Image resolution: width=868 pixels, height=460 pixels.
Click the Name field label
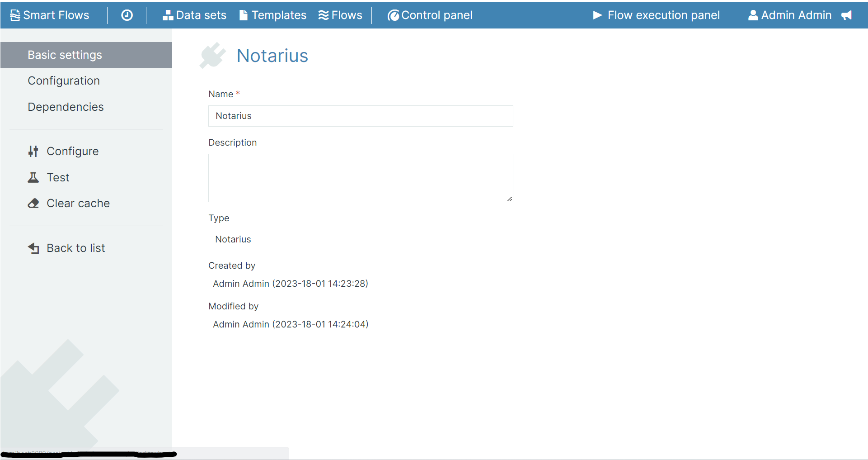click(221, 94)
